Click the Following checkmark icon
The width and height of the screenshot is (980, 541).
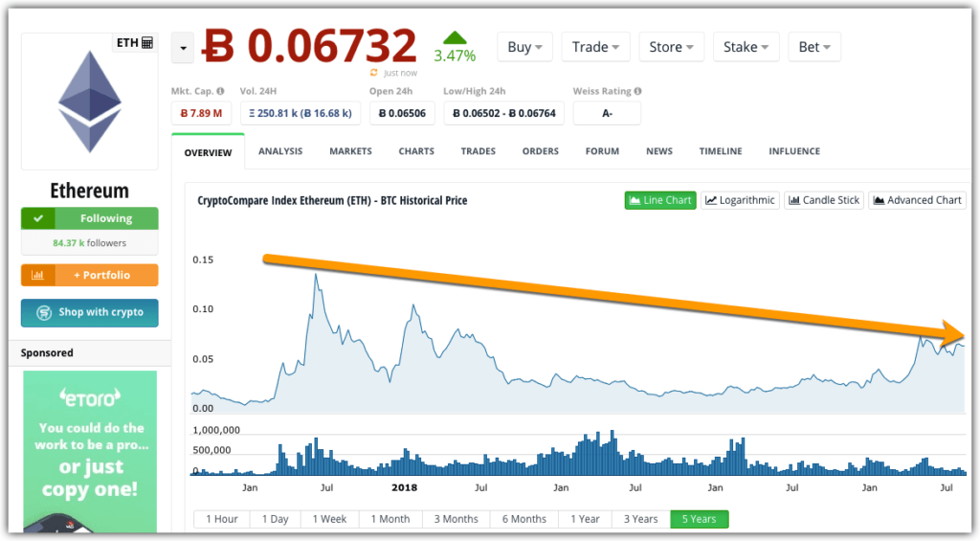coord(38,218)
